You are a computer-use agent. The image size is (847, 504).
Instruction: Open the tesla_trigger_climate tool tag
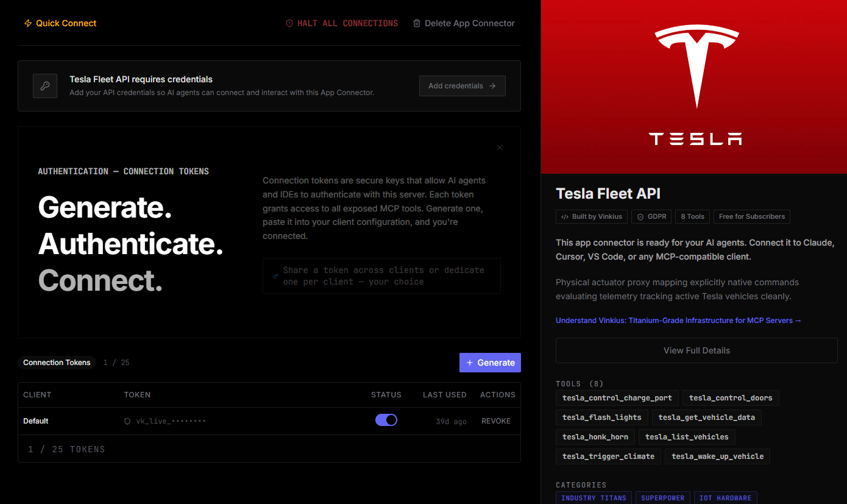(x=608, y=456)
